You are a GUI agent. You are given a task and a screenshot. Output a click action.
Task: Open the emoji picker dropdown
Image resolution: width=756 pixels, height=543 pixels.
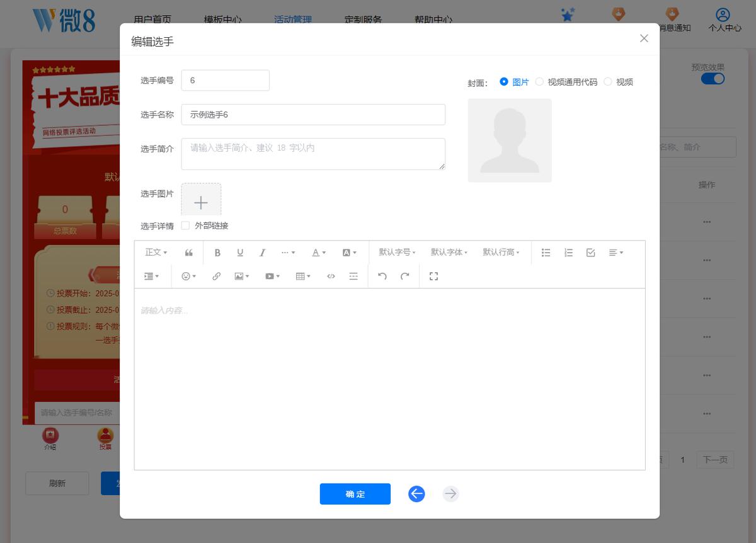pos(189,276)
